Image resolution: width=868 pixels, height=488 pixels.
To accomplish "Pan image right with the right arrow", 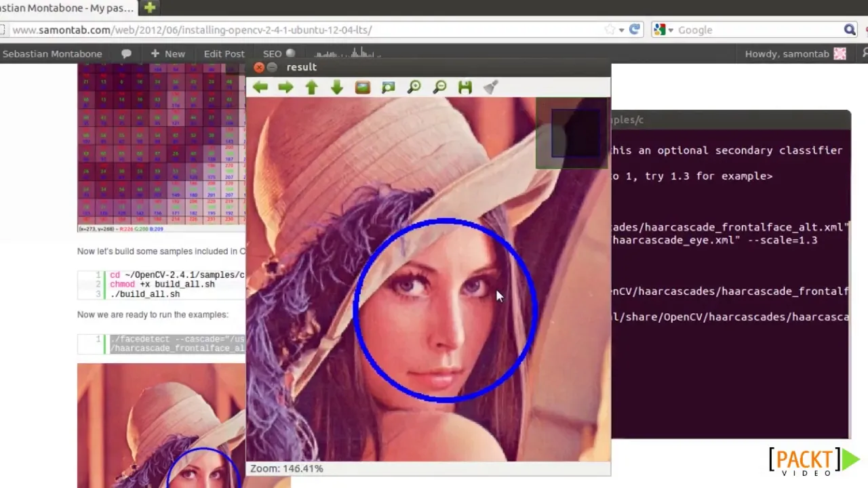I will (285, 87).
